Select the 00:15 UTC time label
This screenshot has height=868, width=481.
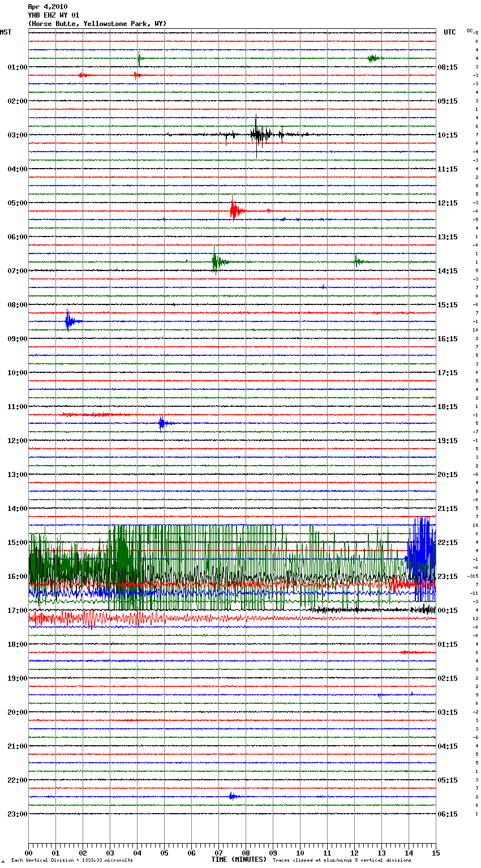click(x=448, y=611)
